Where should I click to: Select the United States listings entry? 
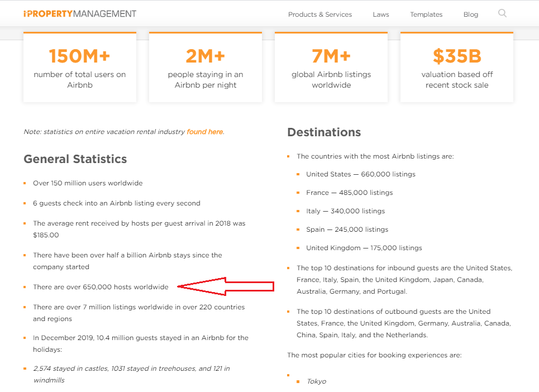(x=360, y=174)
